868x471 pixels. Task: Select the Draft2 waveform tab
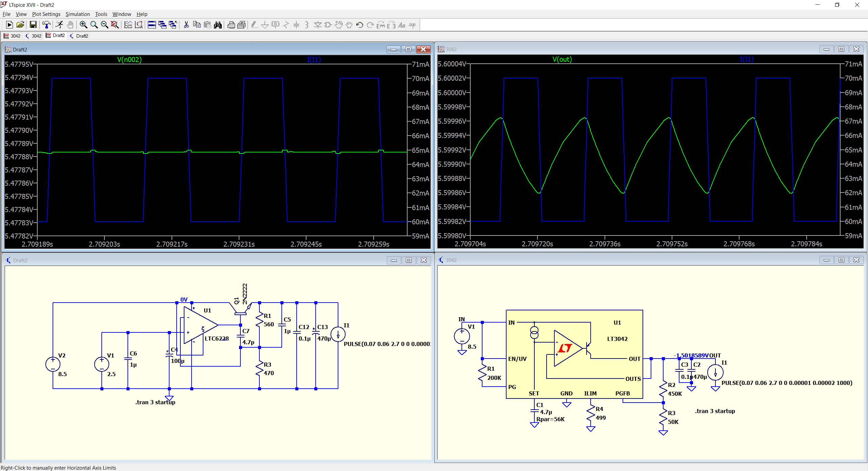[x=55, y=36]
